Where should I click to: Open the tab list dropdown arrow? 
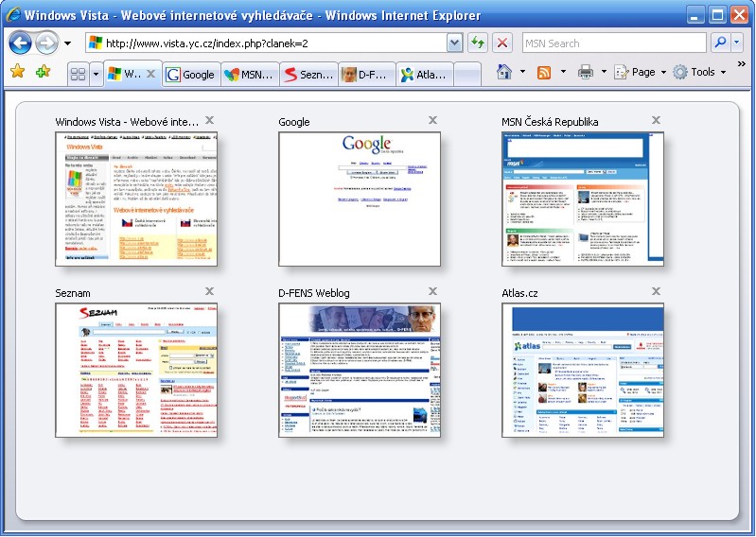click(x=96, y=74)
